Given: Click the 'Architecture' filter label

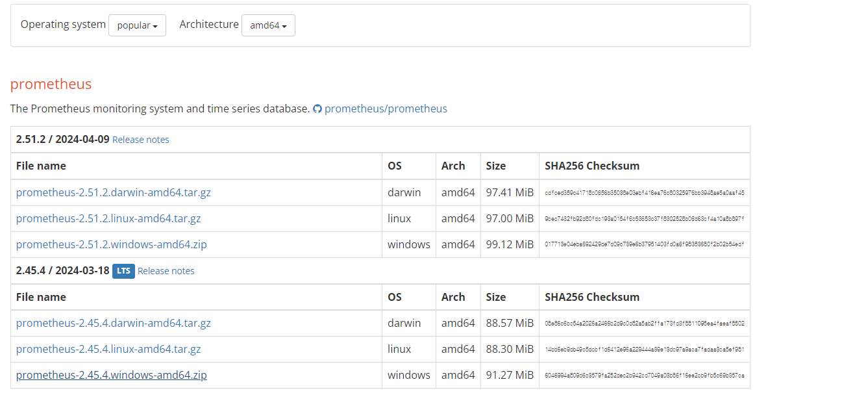Looking at the screenshot, I should (x=209, y=24).
